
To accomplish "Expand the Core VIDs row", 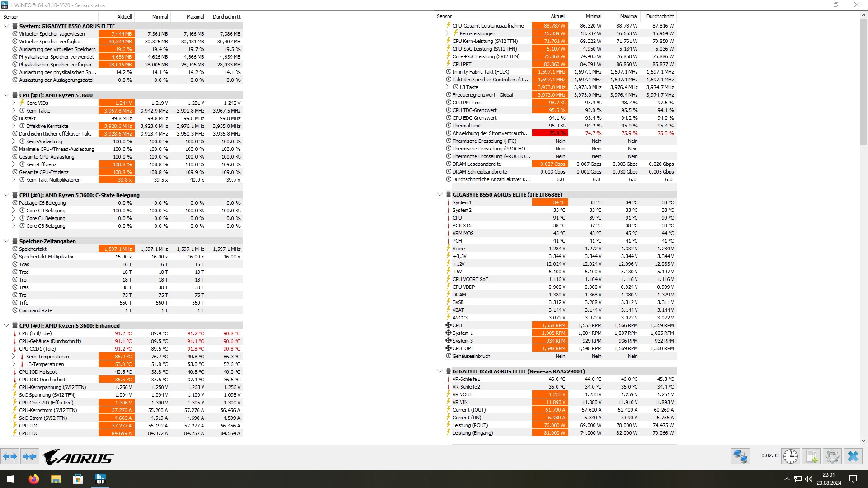I will tap(14, 103).
